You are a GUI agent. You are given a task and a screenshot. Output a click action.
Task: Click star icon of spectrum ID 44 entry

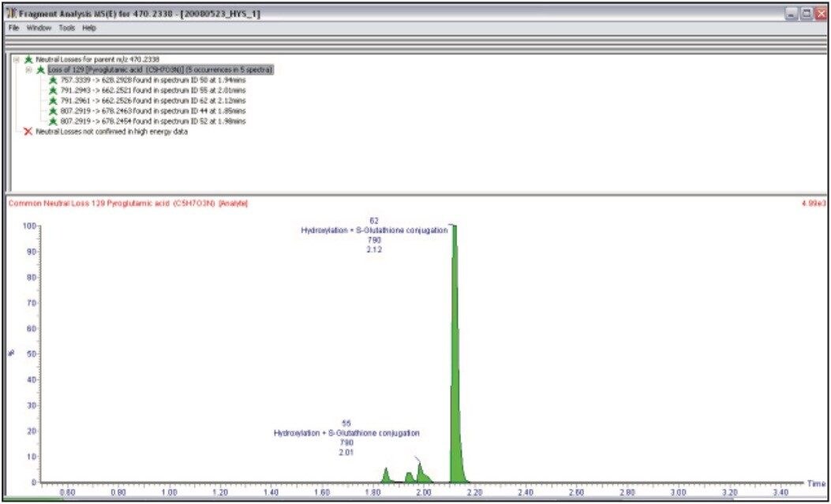click(x=53, y=111)
